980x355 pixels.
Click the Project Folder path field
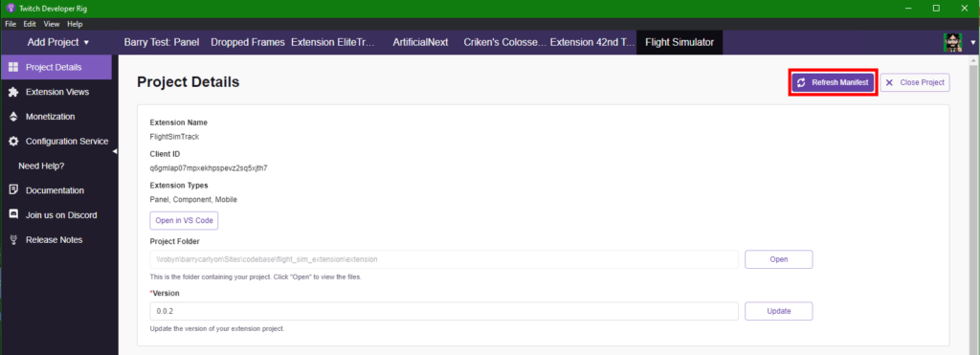coord(444,259)
